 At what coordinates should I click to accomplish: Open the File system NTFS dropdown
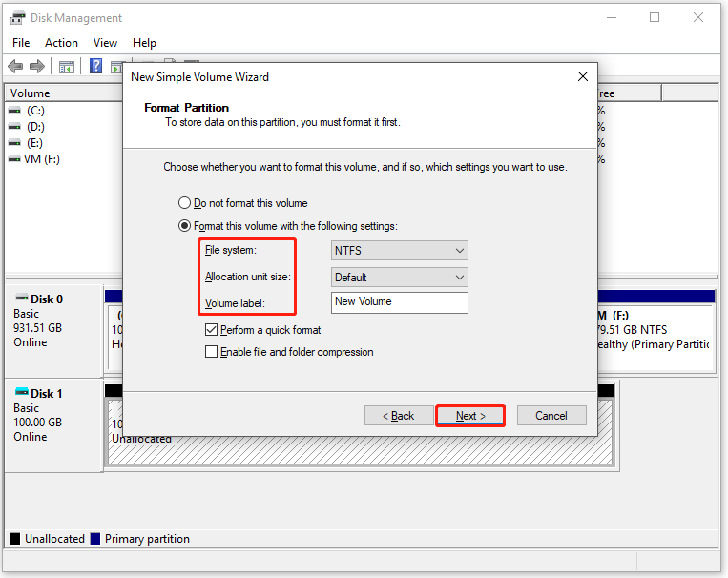[x=399, y=251]
